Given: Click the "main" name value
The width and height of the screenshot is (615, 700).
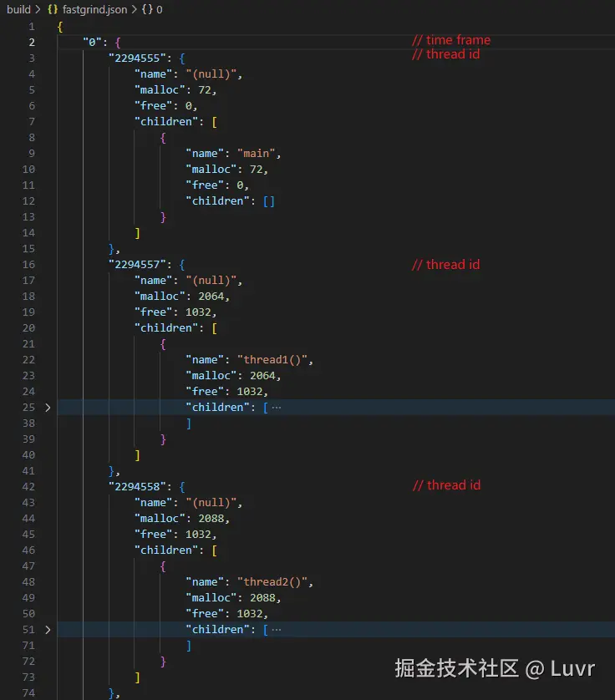Looking at the screenshot, I should pos(256,154).
